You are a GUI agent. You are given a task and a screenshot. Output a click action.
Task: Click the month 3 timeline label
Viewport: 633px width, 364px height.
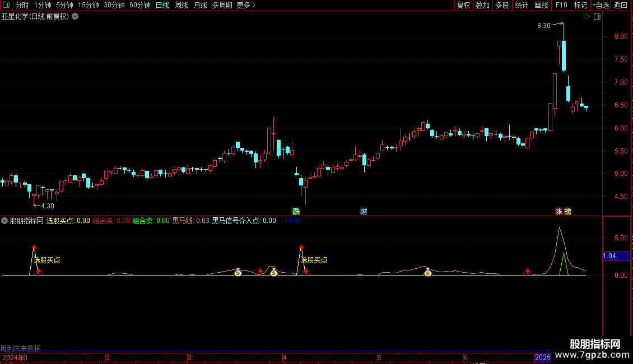coord(189,357)
